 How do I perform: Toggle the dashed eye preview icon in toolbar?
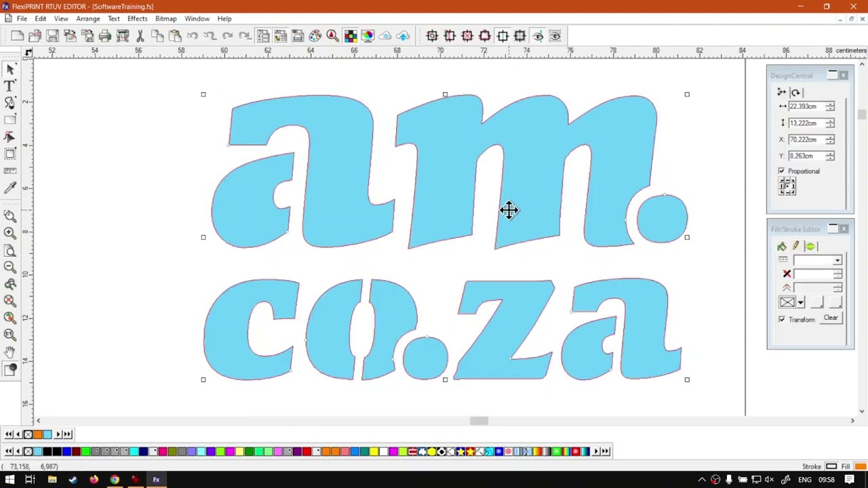(555, 36)
